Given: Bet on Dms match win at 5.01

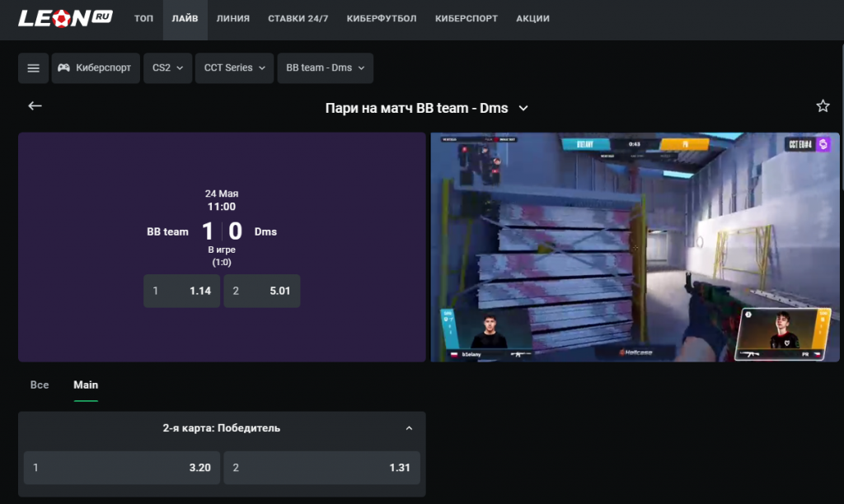Looking at the screenshot, I should click(x=262, y=291).
